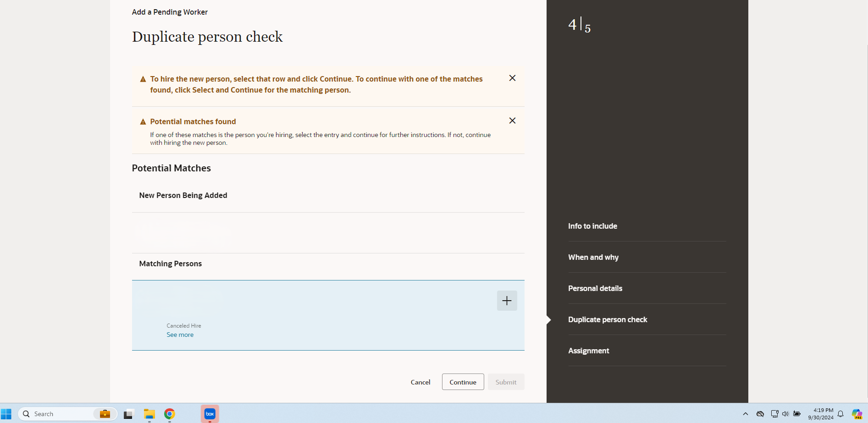Dismiss the 'To hire the new person' warning
868x423 pixels.
[512, 78]
